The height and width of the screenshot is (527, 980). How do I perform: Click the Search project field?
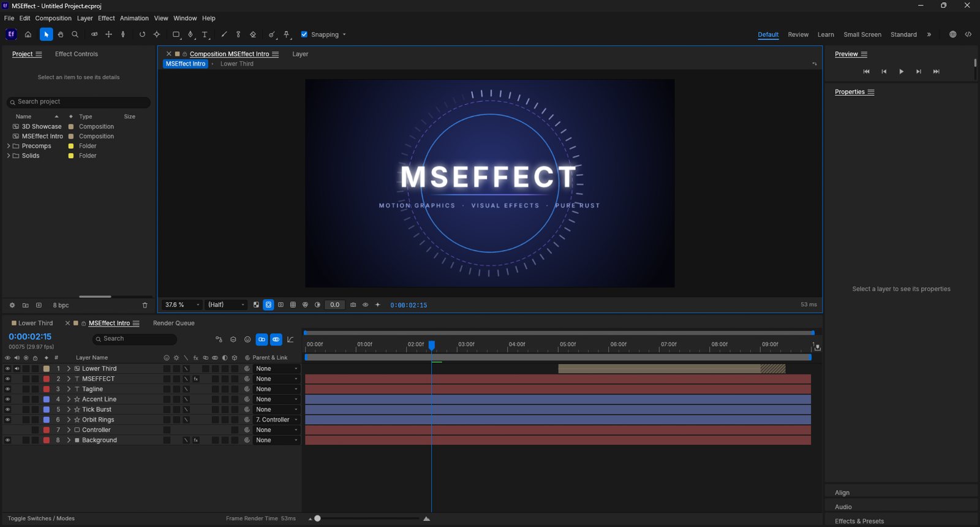pyautogui.click(x=78, y=102)
